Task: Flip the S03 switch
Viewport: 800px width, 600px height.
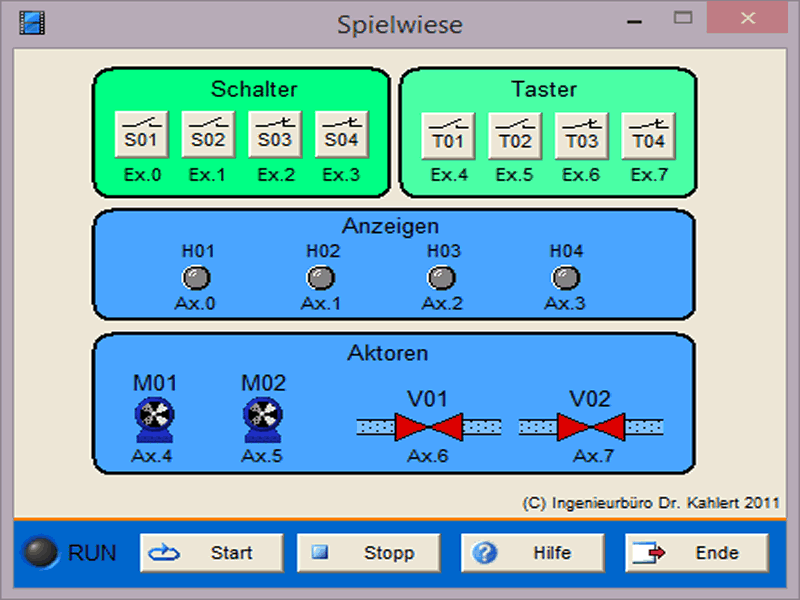Action: [x=275, y=135]
